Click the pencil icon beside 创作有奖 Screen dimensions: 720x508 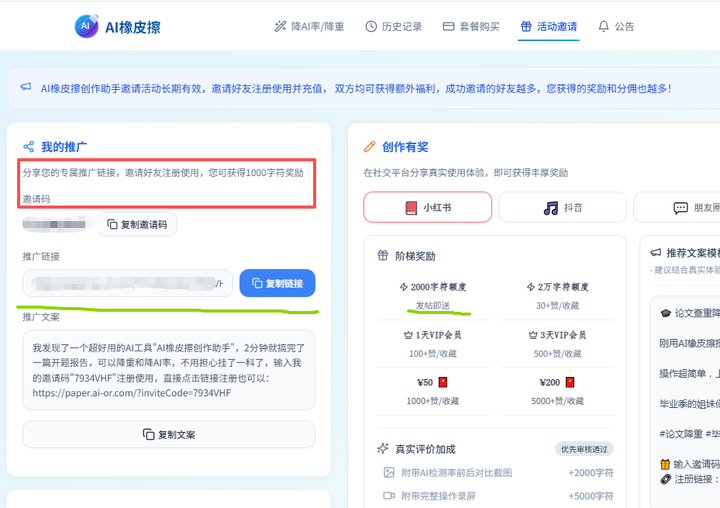click(370, 147)
